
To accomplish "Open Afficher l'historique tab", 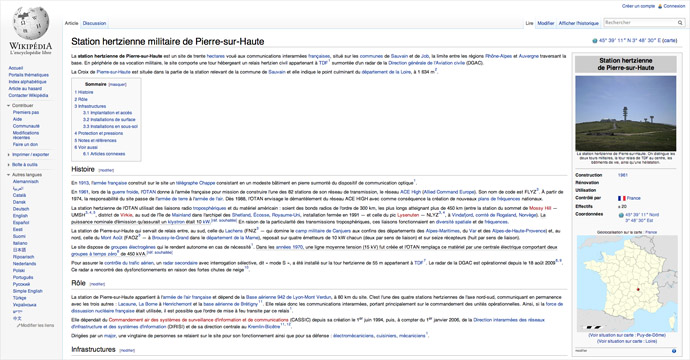I will coord(579,23).
